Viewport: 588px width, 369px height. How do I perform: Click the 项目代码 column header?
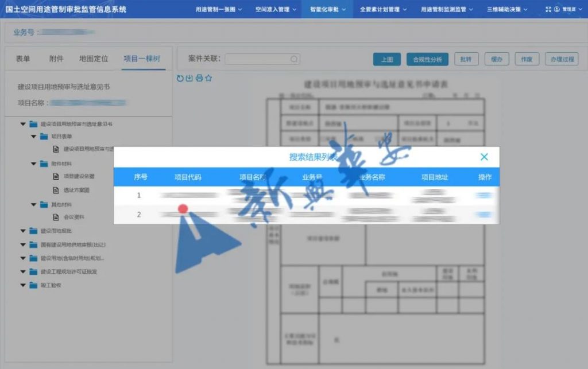[x=188, y=177]
